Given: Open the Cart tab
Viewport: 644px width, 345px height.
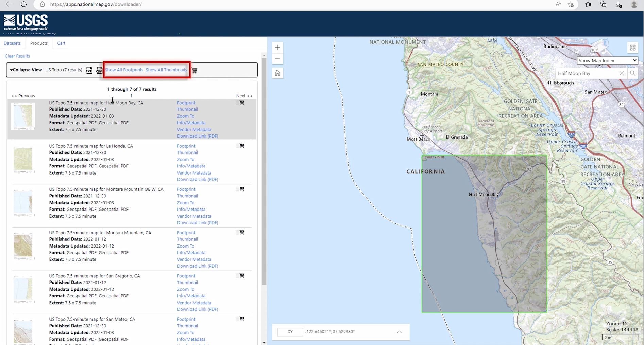Looking at the screenshot, I should [61, 43].
